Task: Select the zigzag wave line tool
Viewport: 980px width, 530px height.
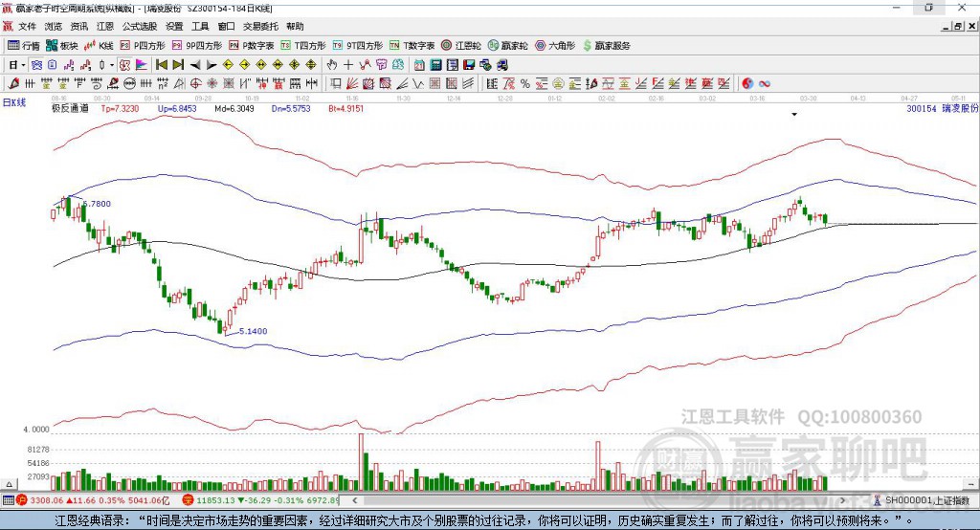Action: 418,84
